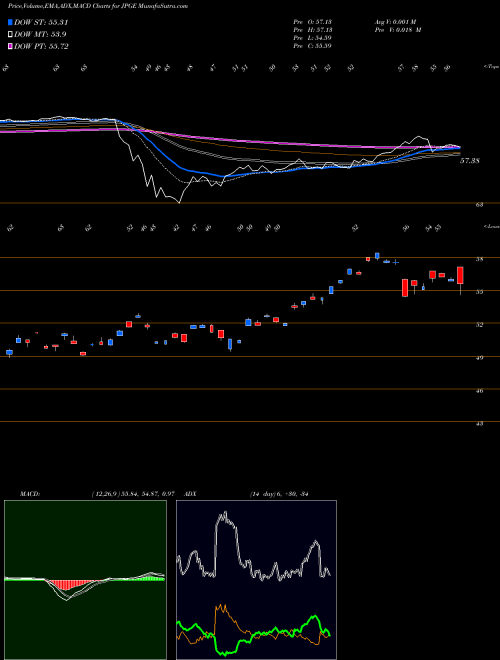Screen dimensions: 500x660
Task: Select the 'DOW ST' legend label
Action: click(41, 22)
